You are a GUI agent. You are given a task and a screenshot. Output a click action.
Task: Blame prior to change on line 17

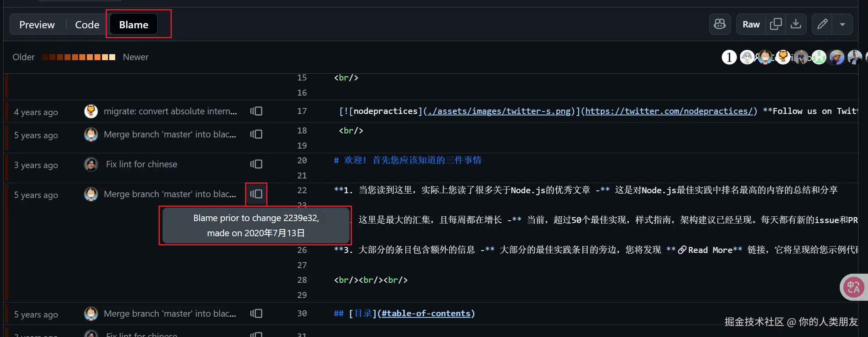256,111
